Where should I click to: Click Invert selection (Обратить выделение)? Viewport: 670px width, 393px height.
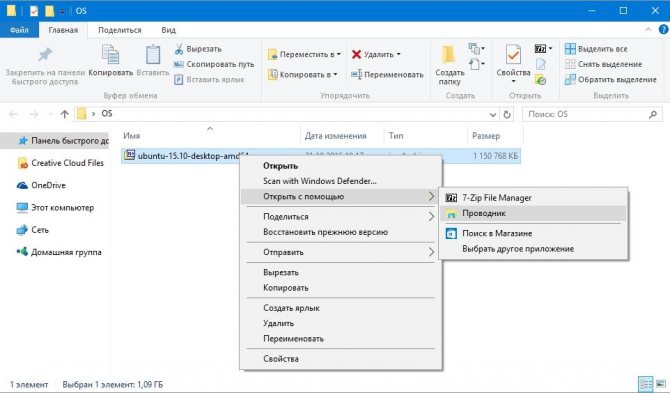click(x=610, y=79)
